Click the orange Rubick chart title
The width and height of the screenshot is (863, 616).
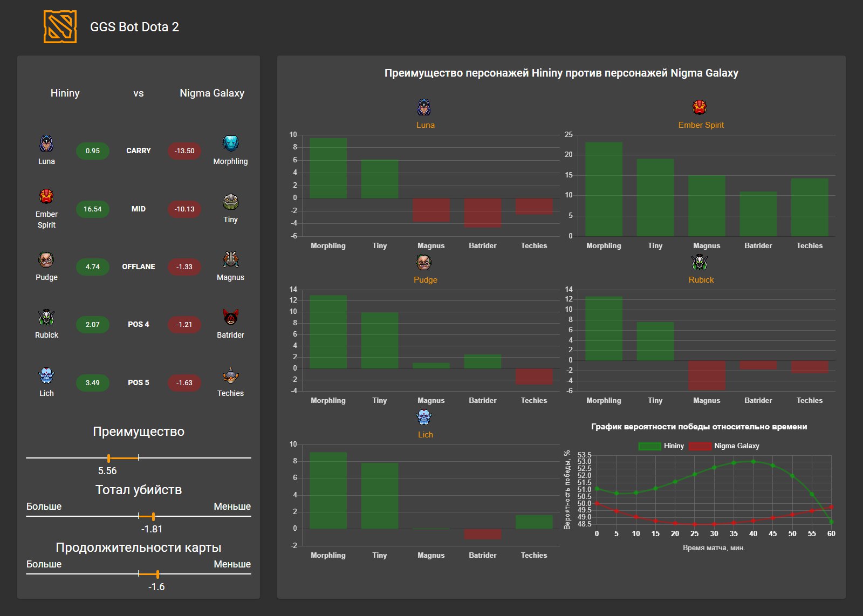(x=701, y=279)
